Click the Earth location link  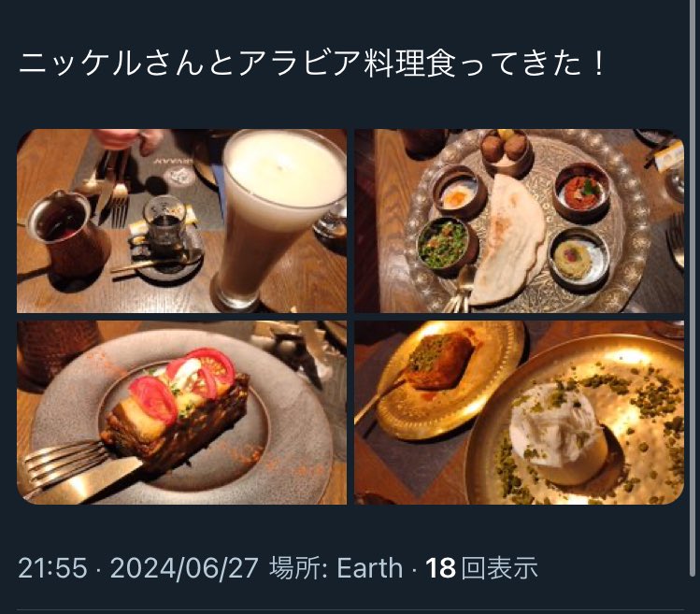[370, 568]
